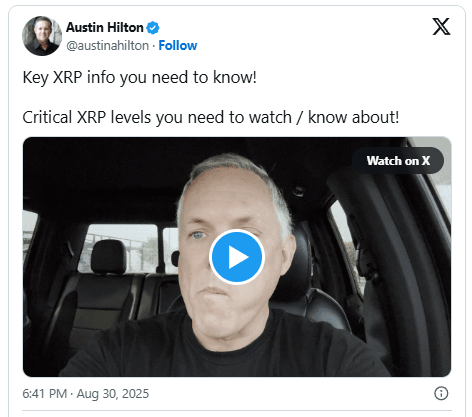Click the Watch on X button
Screen dimensions: 472x417
pos(398,161)
